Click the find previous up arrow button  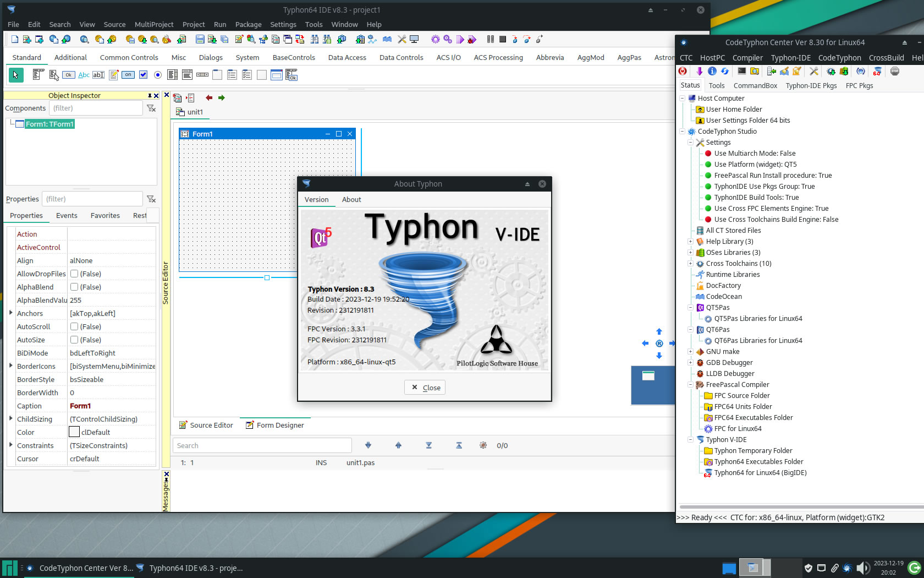[x=398, y=445]
